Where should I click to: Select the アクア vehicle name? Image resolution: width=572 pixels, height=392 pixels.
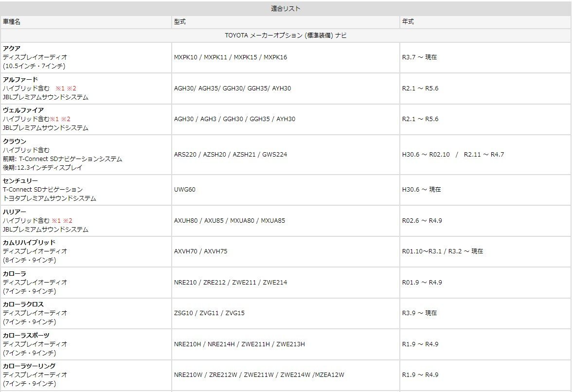[12, 48]
